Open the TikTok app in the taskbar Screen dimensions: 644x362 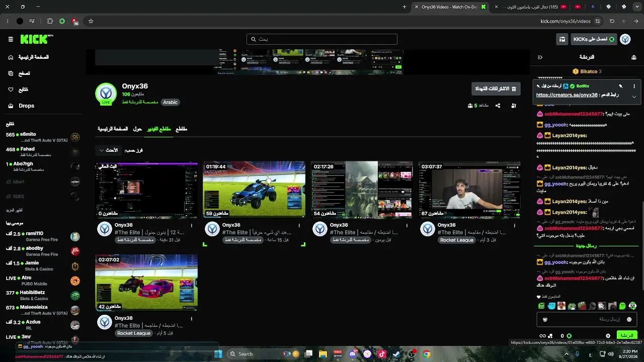(382, 354)
